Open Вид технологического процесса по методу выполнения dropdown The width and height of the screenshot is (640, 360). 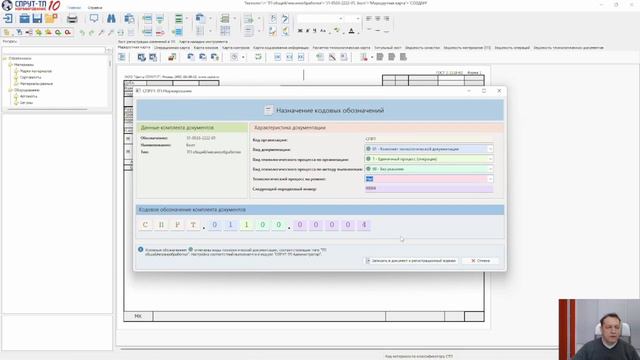click(490, 169)
